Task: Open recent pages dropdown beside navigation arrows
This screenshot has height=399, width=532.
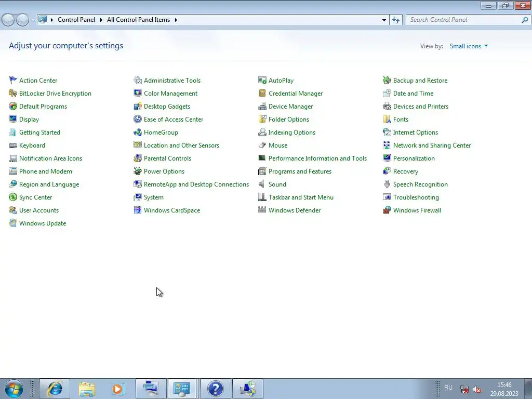Action: pyautogui.click(x=33, y=20)
